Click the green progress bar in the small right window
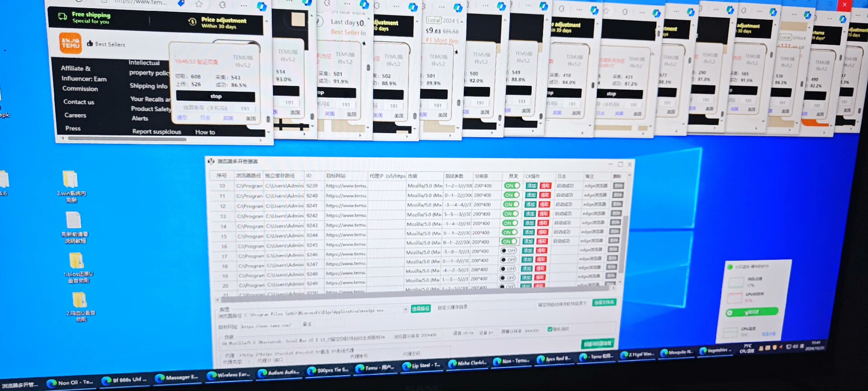 (752, 312)
